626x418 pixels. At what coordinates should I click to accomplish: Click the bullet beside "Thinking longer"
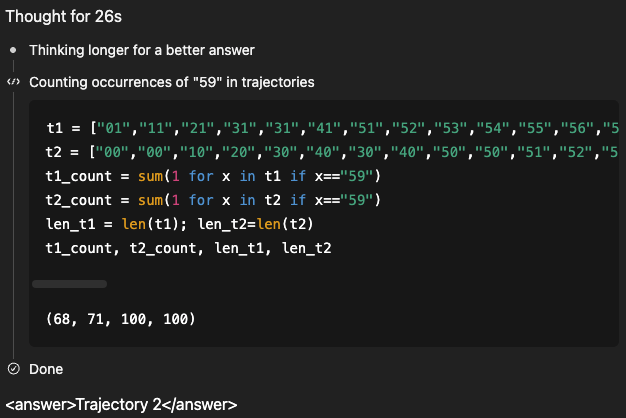click(13, 49)
